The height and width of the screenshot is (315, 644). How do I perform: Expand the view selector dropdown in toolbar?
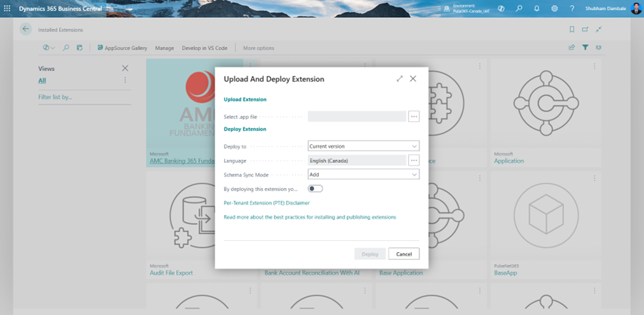point(49,48)
